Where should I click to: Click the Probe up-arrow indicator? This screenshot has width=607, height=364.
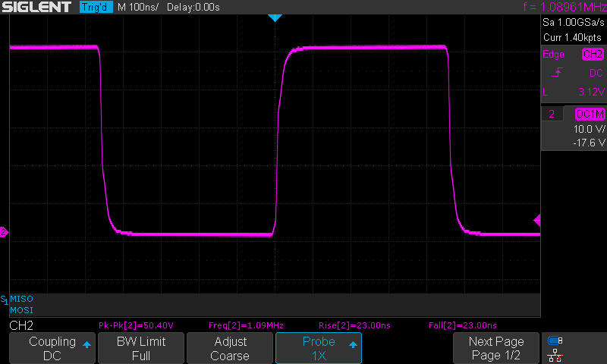(353, 344)
